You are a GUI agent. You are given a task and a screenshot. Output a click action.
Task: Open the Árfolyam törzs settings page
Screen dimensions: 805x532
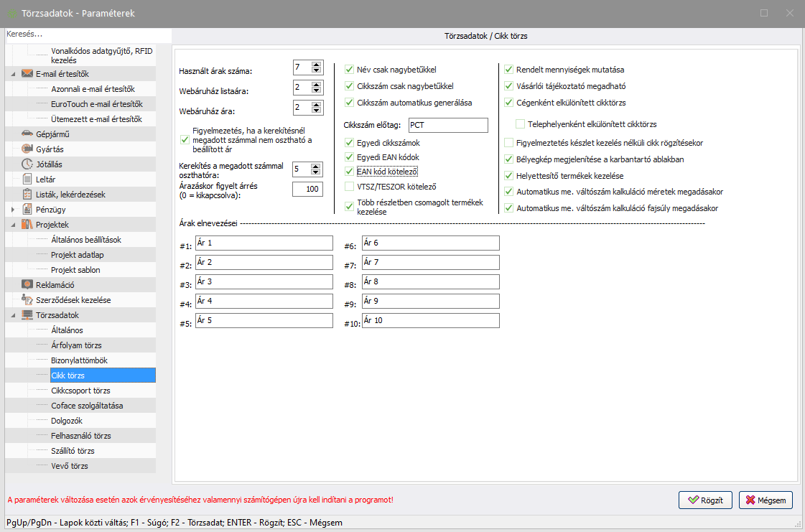click(76, 345)
